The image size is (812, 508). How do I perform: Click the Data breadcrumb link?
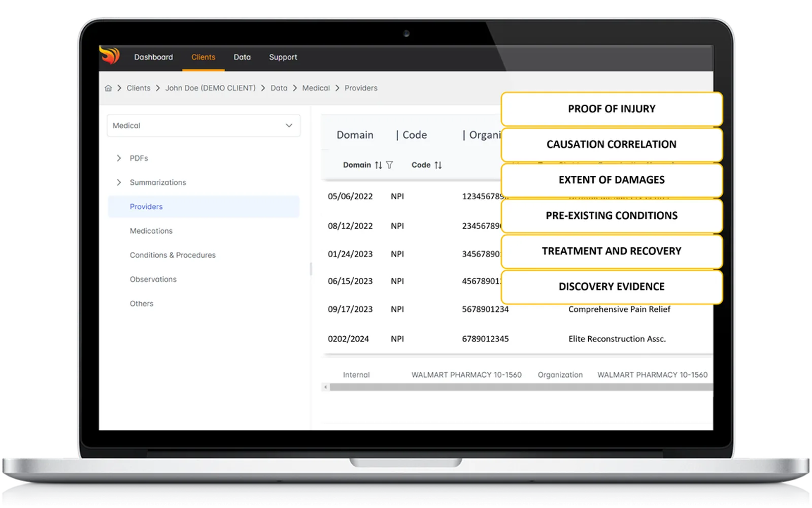click(279, 88)
